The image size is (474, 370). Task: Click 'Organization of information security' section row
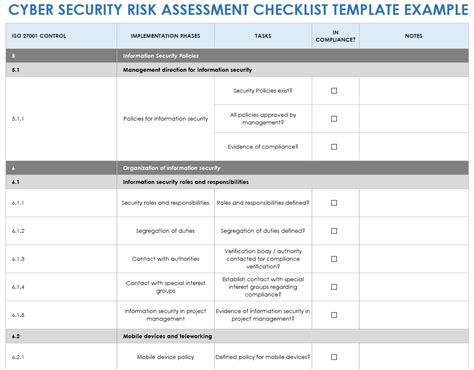237,168
